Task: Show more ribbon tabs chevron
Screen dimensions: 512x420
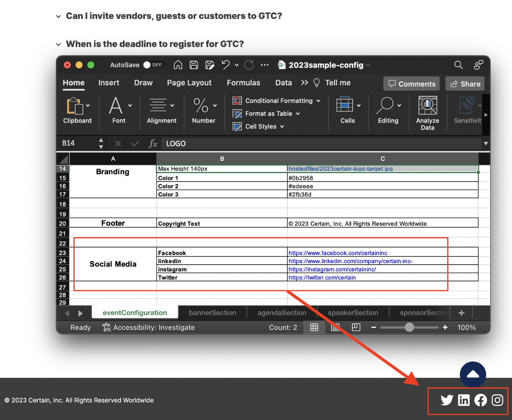Action: coord(305,83)
